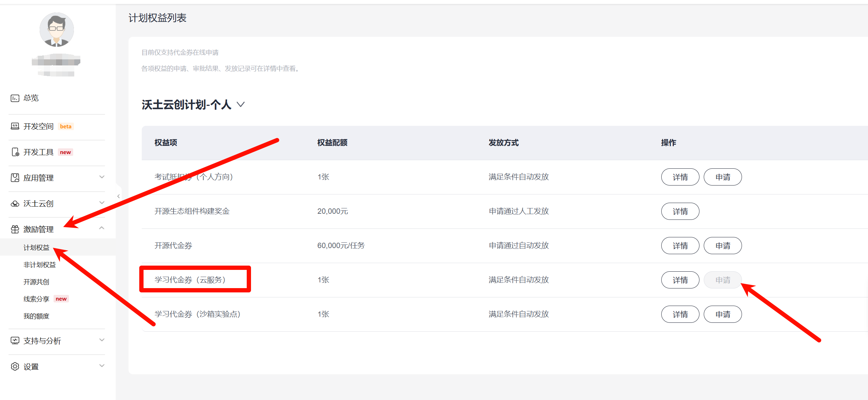Click the 应用管理 sidebar icon
Image resolution: width=868 pixels, height=400 pixels.
coord(15,178)
